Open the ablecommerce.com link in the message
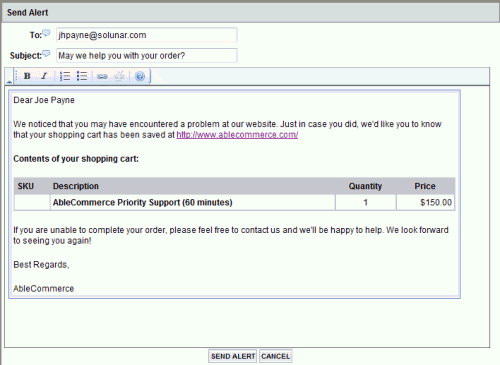Screen dimensions: 500x365 click(237, 135)
